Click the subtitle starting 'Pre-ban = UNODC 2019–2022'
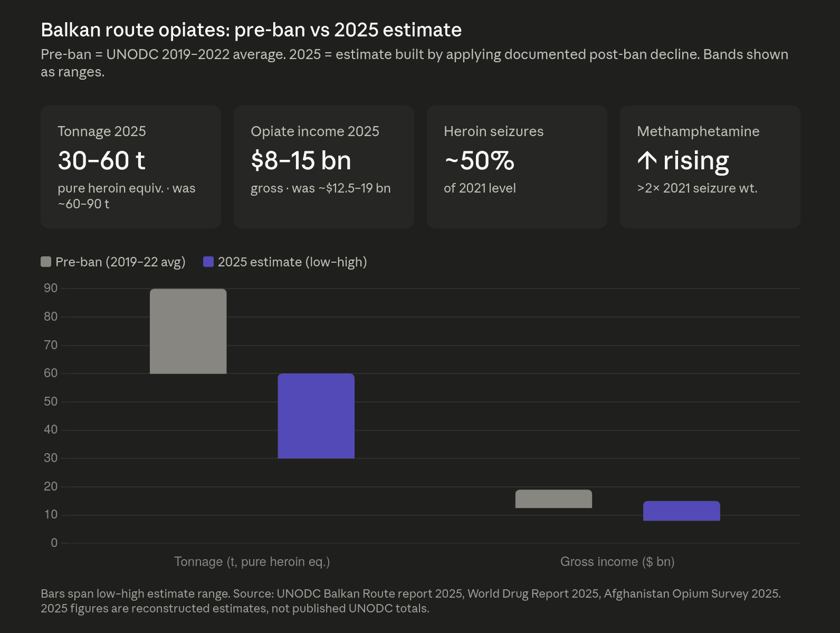The height and width of the screenshot is (633, 840). pyautogui.click(x=414, y=63)
